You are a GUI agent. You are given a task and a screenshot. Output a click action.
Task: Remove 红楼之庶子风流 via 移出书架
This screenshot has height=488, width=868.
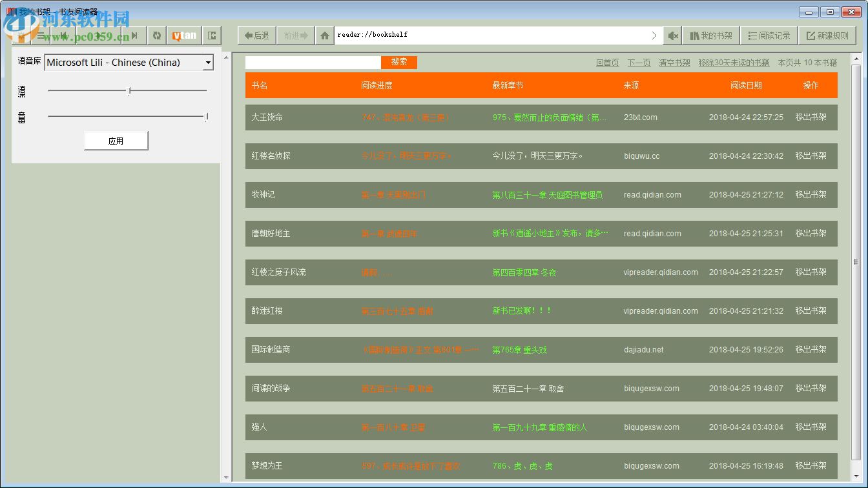click(x=811, y=272)
